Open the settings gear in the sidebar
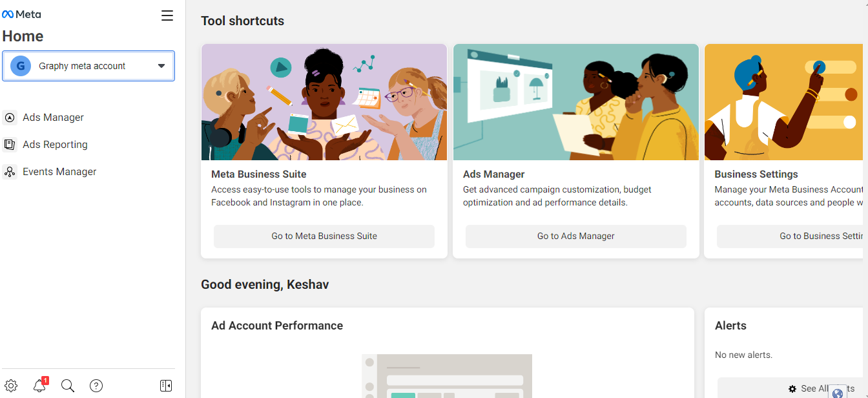The image size is (868, 398). point(11,386)
